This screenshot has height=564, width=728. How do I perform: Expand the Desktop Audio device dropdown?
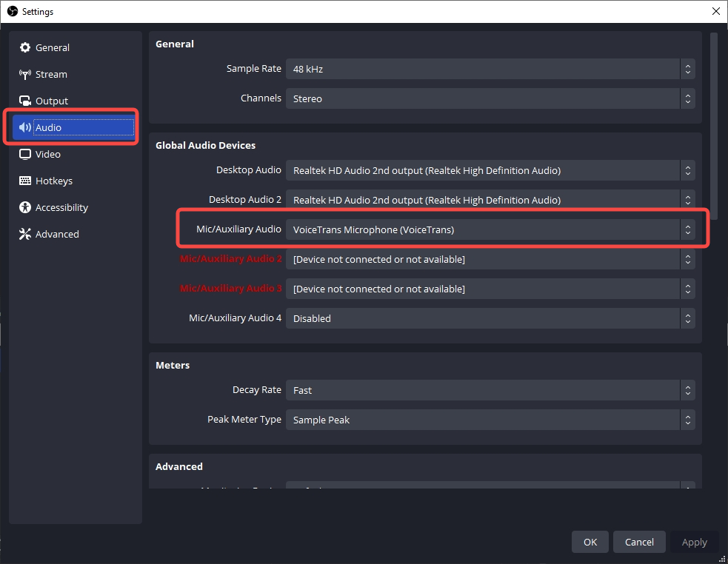[490, 170]
